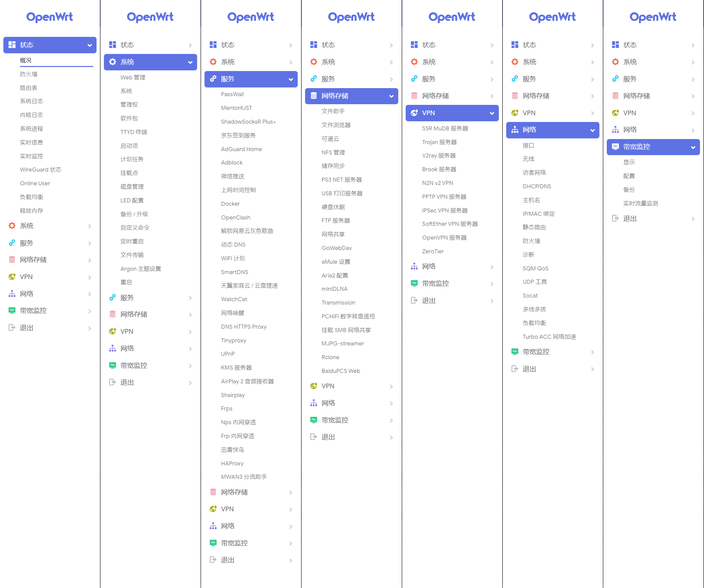Collapse the highlighted 带宽监控 section via its chevron

click(x=693, y=147)
